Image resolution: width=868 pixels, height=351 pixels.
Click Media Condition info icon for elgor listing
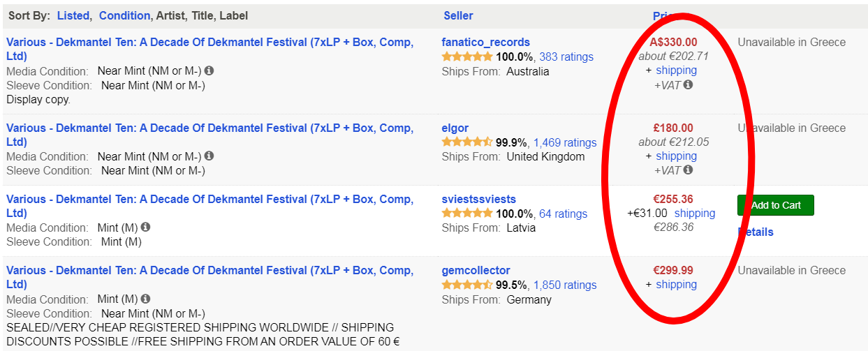pos(209,156)
